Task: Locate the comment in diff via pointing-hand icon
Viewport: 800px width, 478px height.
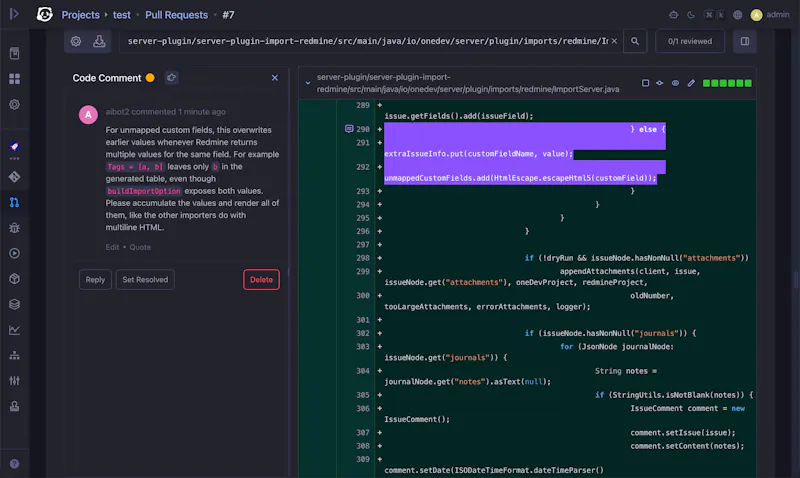Action: (171, 78)
